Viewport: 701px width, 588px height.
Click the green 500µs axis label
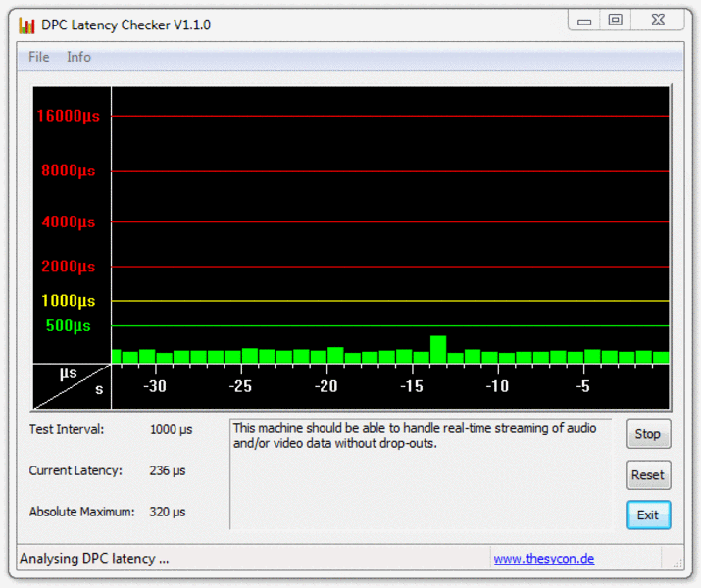click(69, 325)
